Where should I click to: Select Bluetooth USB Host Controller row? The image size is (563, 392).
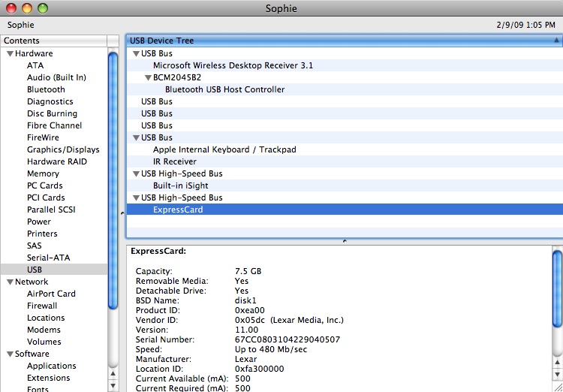(x=345, y=89)
